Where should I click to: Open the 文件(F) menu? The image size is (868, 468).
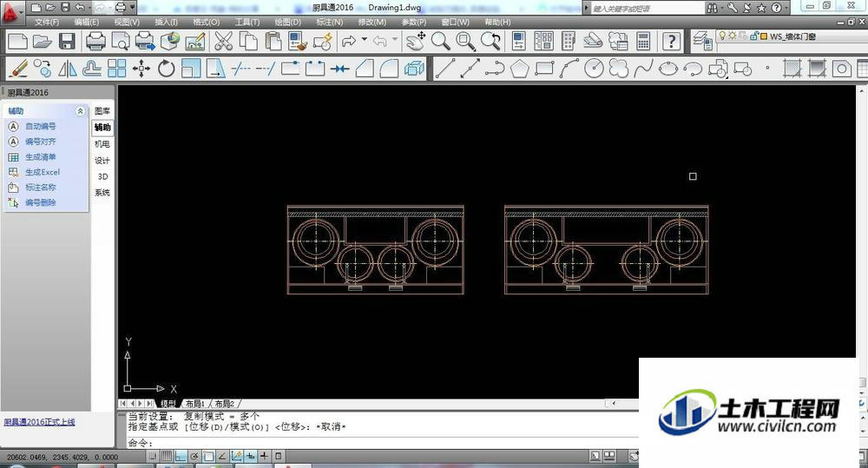[47, 23]
